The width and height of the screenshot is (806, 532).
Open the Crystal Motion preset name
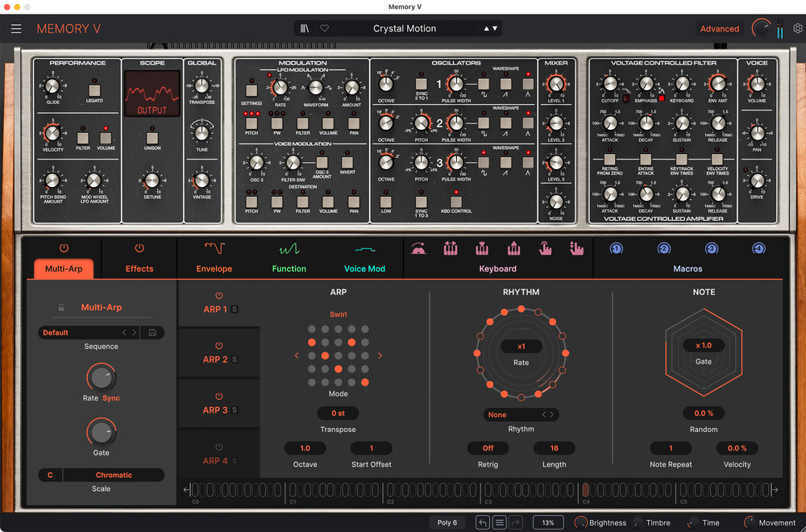(x=405, y=29)
